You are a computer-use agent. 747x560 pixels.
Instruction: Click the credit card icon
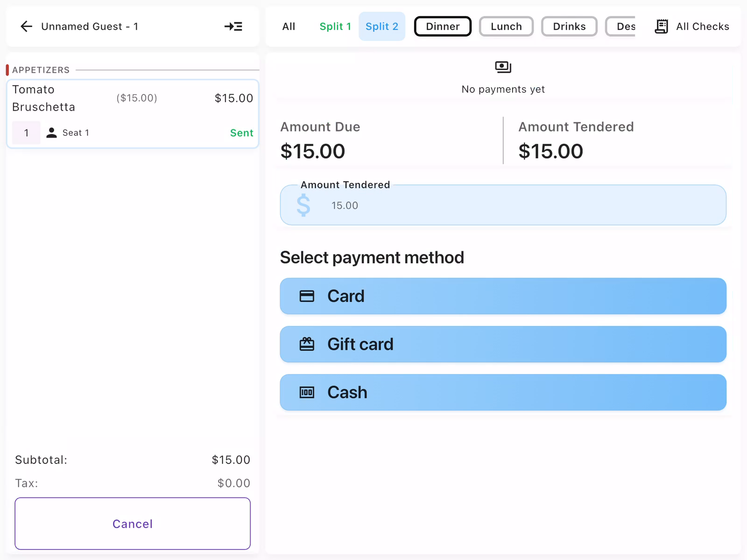coord(307,296)
